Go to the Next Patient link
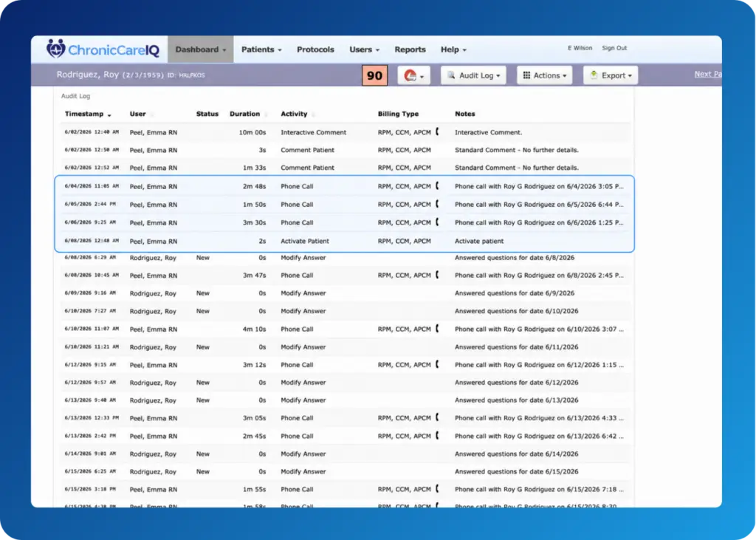 (708, 74)
